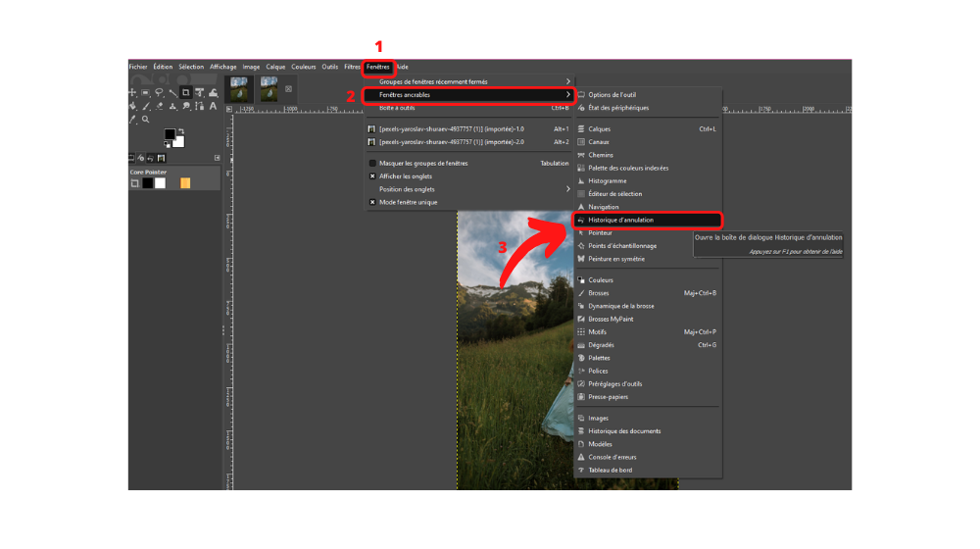980x549 pixels.
Task: Select the Warp Transform tool
Action: tap(213, 92)
